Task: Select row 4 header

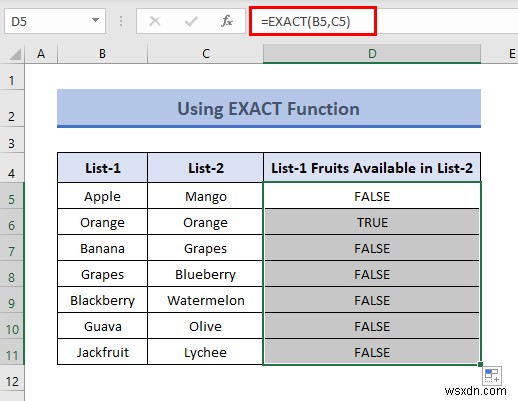Action: pos(12,168)
